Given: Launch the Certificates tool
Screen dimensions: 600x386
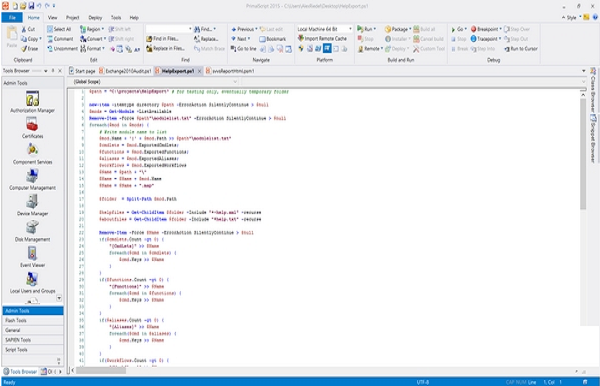Looking at the screenshot, I should click(x=33, y=128).
